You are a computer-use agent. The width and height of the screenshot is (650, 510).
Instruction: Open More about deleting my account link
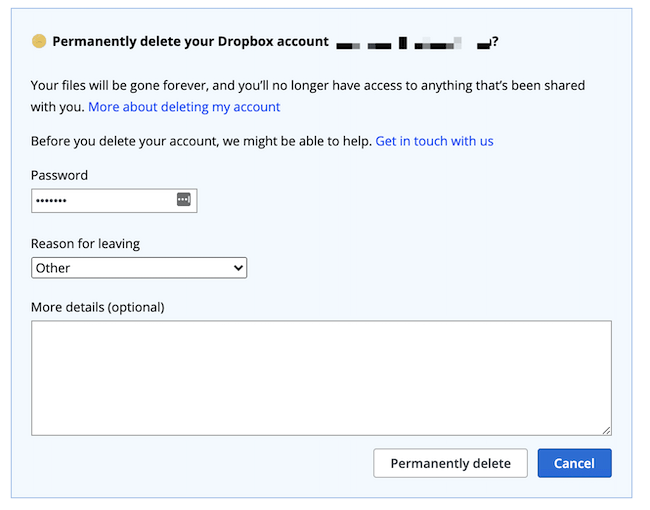point(184,107)
